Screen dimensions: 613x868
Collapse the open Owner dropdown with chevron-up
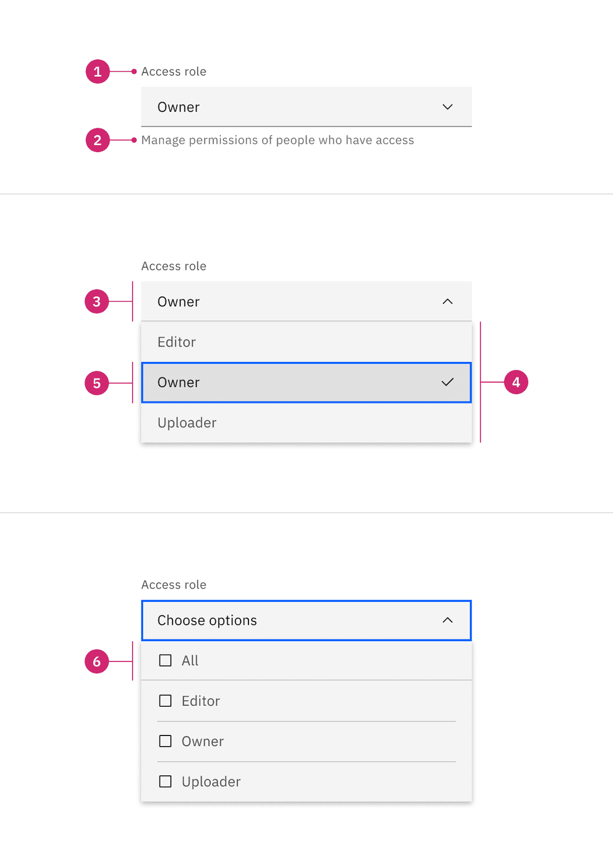click(x=448, y=302)
